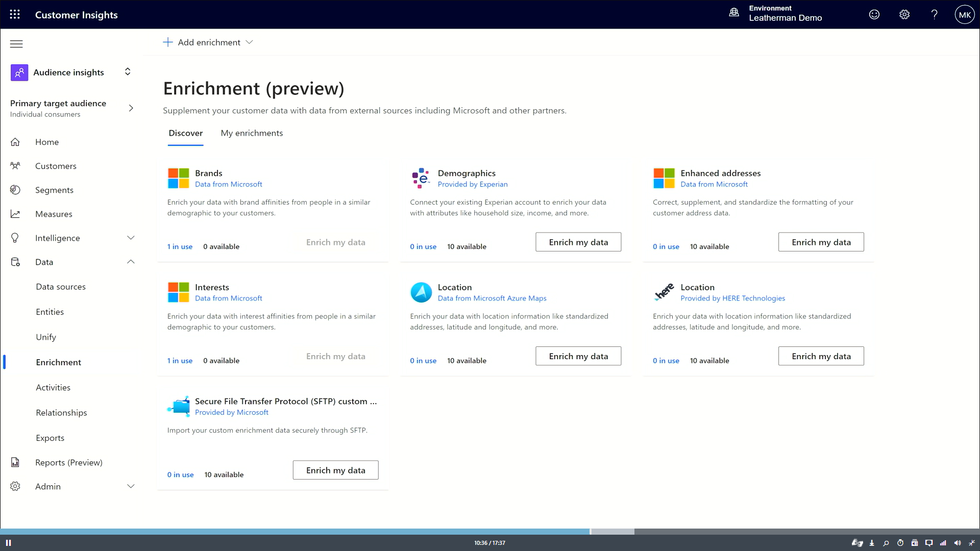Pause the video playback
980x551 pixels.
pos(8,543)
